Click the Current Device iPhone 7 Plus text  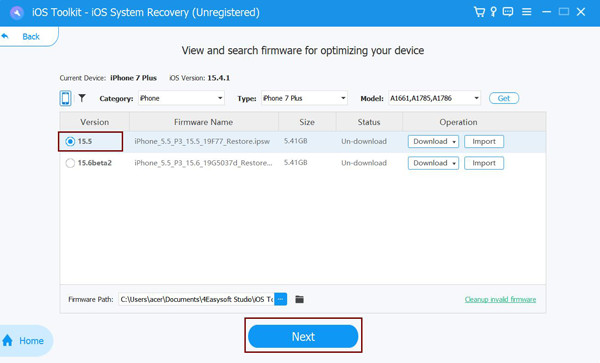pos(108,78)
